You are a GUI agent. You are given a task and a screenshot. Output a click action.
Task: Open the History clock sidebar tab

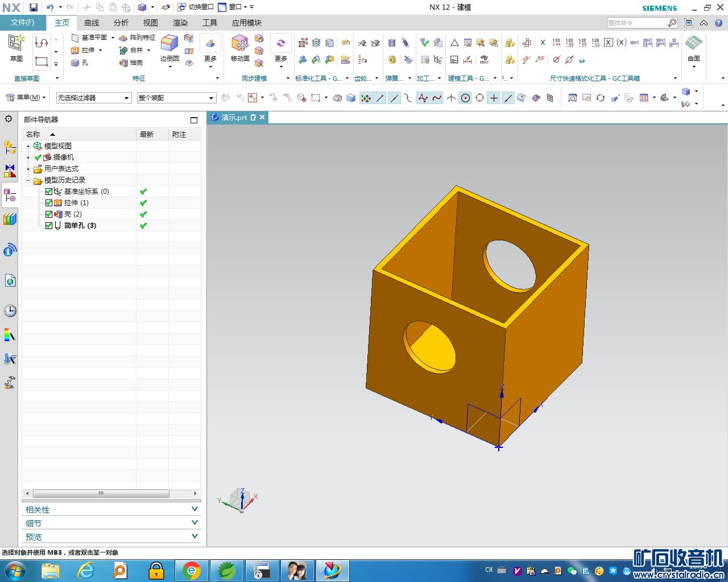pos(10,311)
